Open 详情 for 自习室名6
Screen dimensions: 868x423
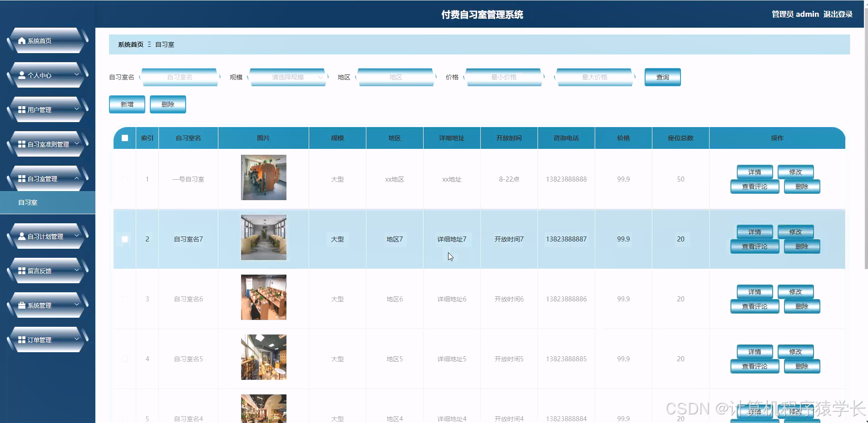pyautogui.click(x=755, y=292)
